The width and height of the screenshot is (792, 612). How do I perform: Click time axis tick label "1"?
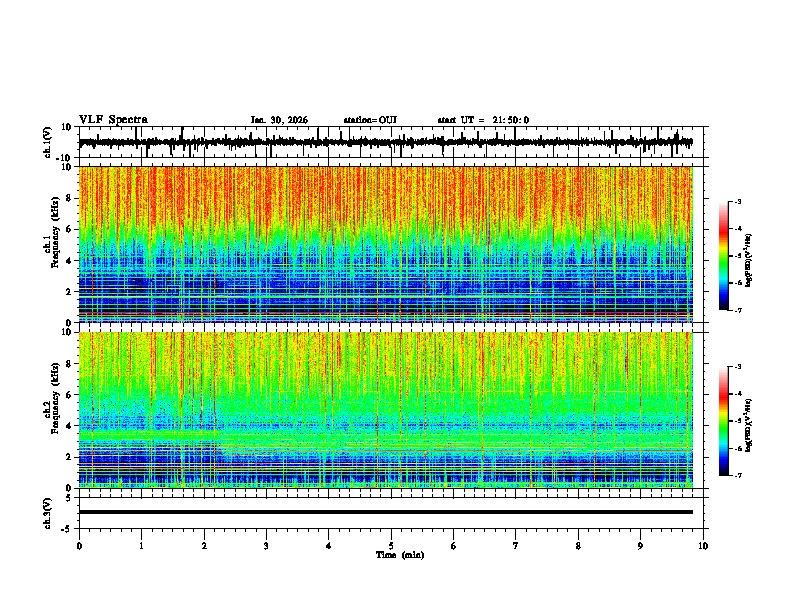[141, 546]
